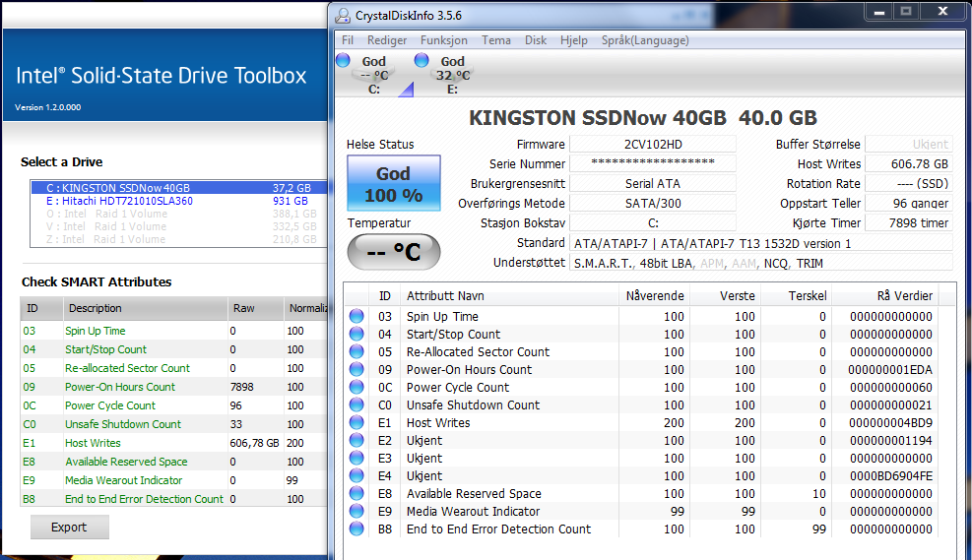Select the C: drive status orb
The image size is (972, 560).
point(343,61)
